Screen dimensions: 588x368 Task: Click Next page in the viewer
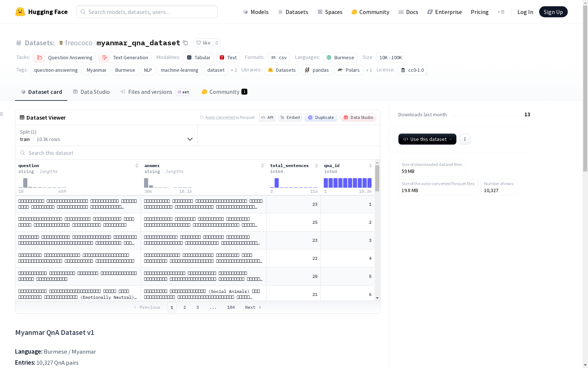pyautogui.click(x=253, y=307)
